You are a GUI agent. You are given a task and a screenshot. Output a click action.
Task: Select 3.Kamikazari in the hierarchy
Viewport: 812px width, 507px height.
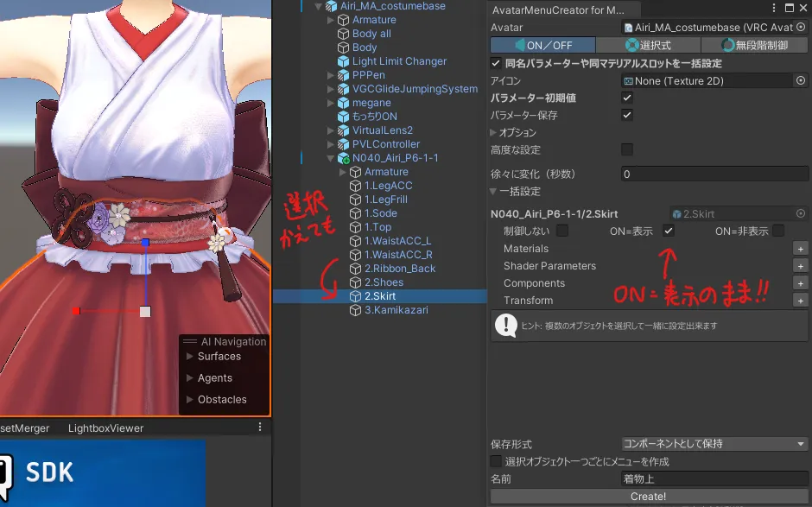coord(396,310)
